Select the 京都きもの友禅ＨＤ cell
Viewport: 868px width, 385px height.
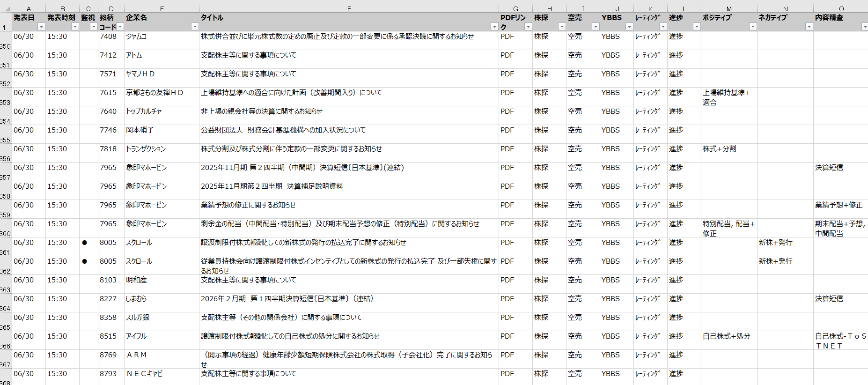162,97
